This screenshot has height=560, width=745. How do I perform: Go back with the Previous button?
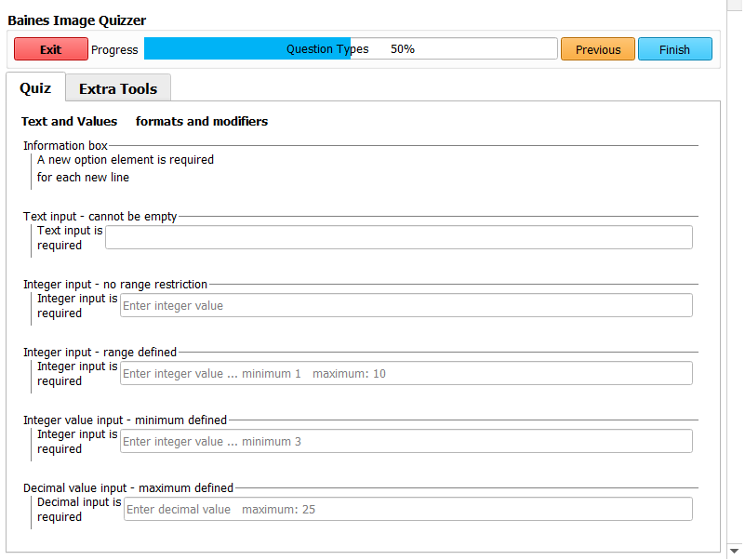point(597,49)
